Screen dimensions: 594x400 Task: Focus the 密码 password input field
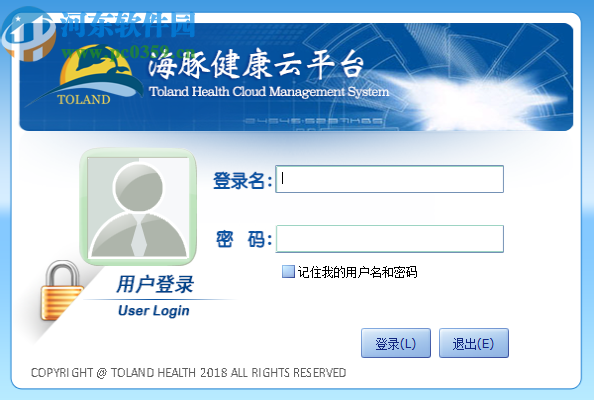[389, 239]
